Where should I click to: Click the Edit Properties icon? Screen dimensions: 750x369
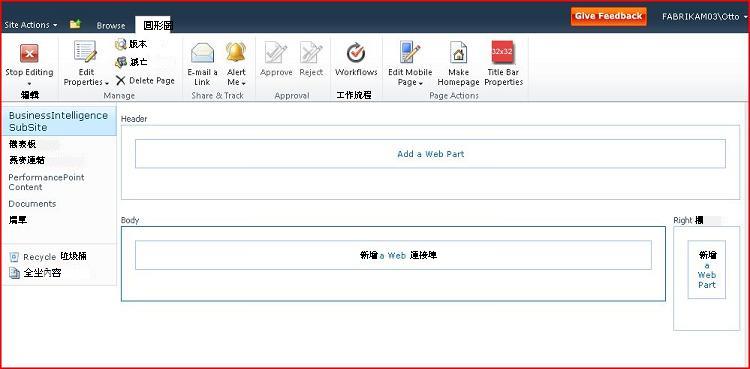pyautogui.click(x=86, y=52)
